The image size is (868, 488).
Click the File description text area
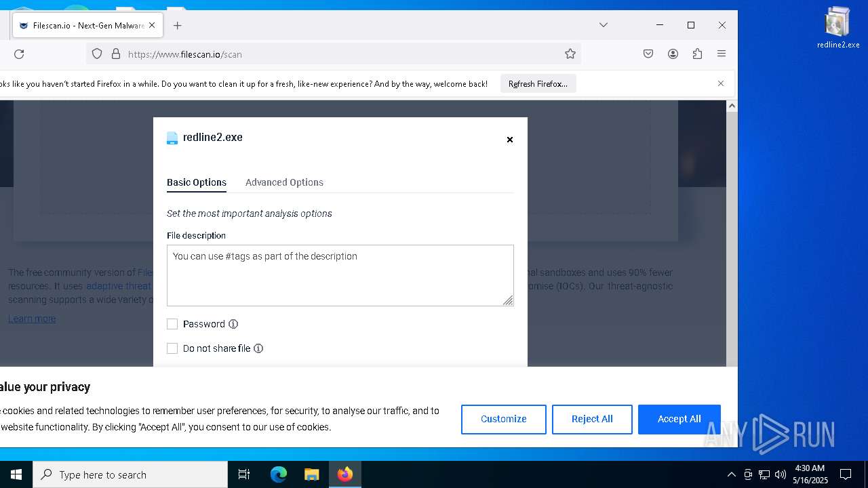(x=340, y=275)
